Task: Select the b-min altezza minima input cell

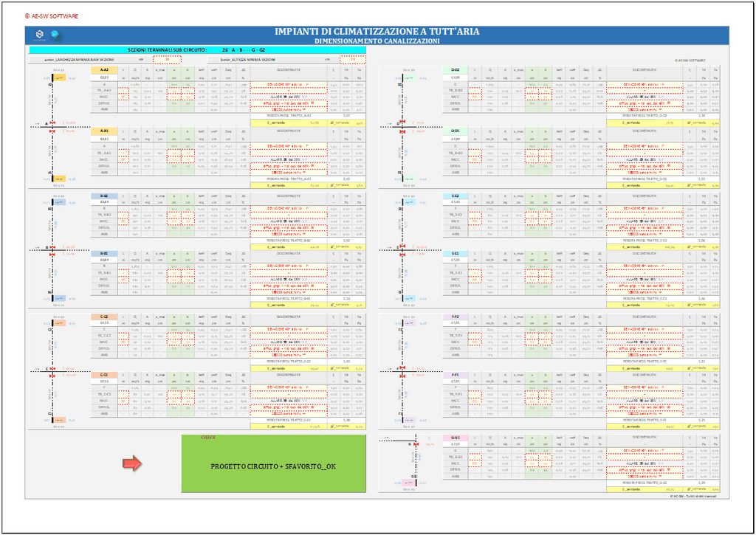Action: click(x=352, y=58)
